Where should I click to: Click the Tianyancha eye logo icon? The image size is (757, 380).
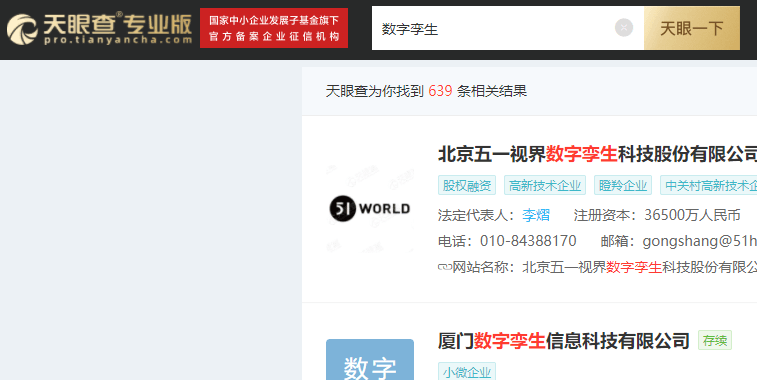(22, 29)
